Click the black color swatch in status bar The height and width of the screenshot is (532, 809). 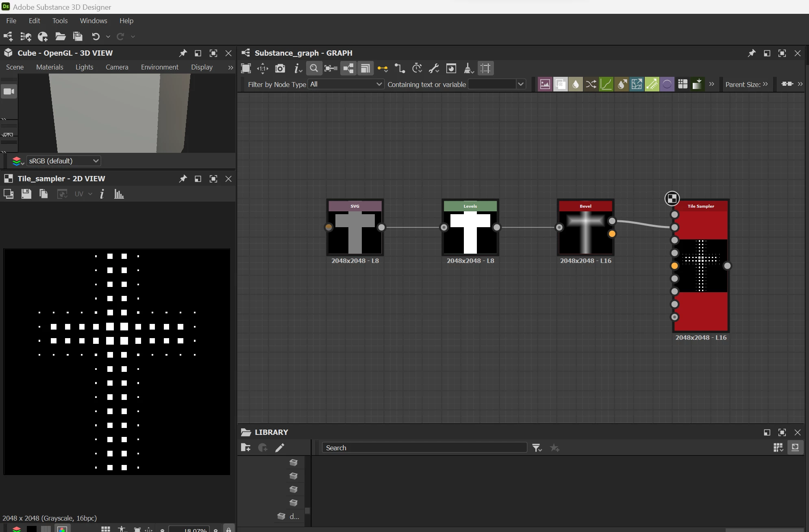pos(32,529)
